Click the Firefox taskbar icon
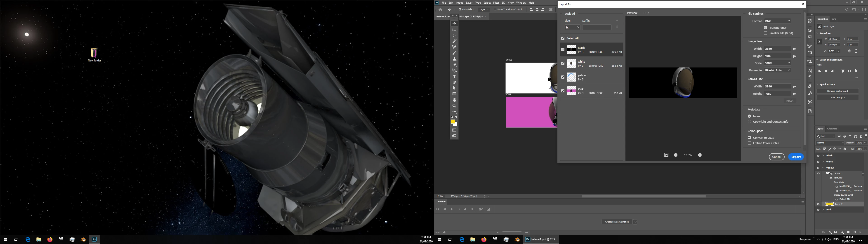The height and width of the screenshot is (244, 868). click(50, 239)
